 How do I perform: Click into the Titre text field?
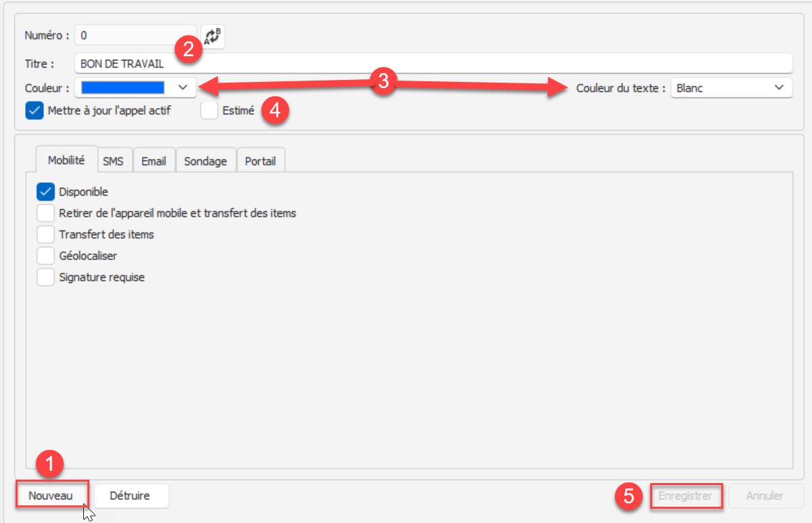coord(433,64)
